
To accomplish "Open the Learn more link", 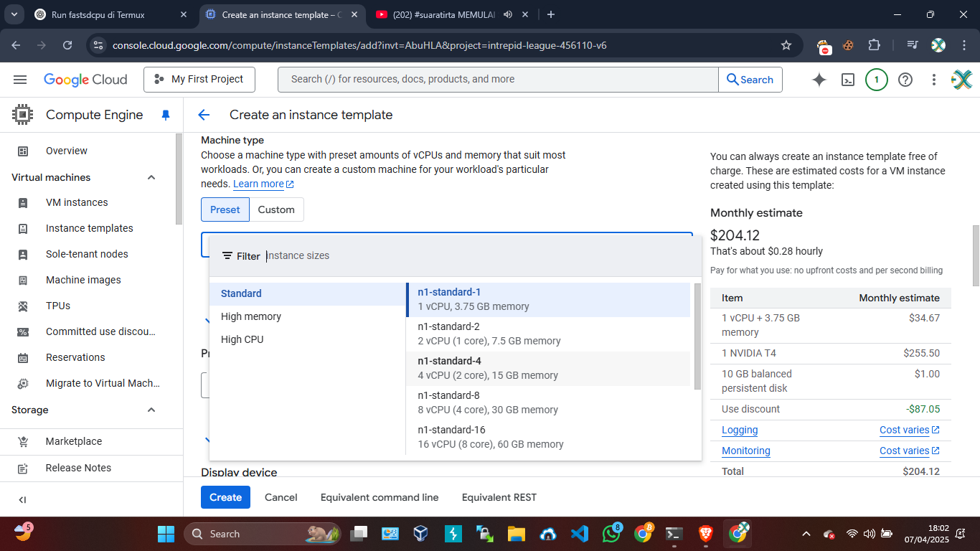I will [263, 184].
